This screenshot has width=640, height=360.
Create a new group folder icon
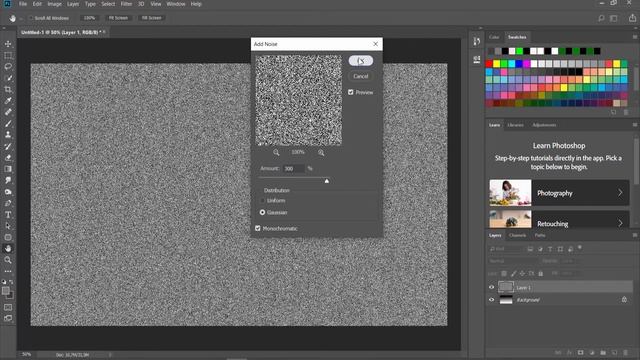(603, 352)
